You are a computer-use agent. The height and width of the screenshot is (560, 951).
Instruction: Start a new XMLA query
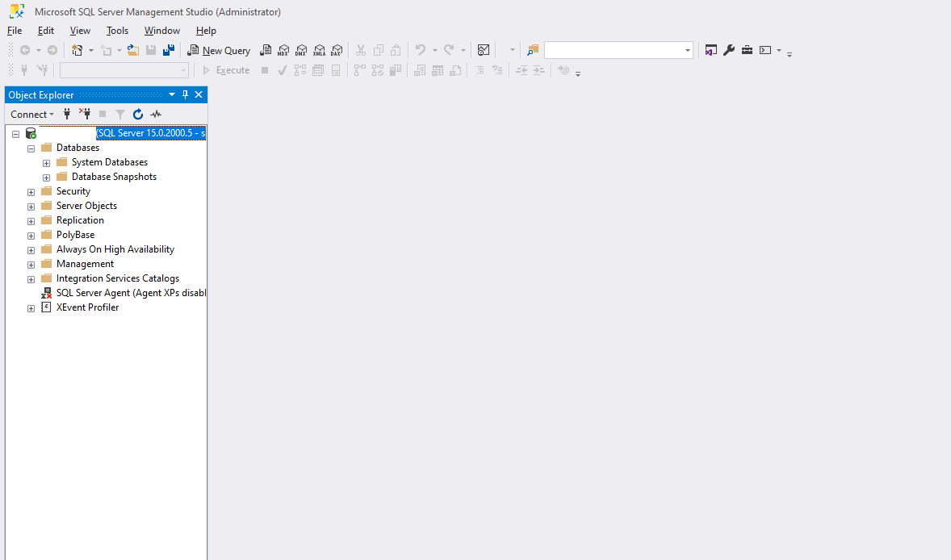point(319,50)
